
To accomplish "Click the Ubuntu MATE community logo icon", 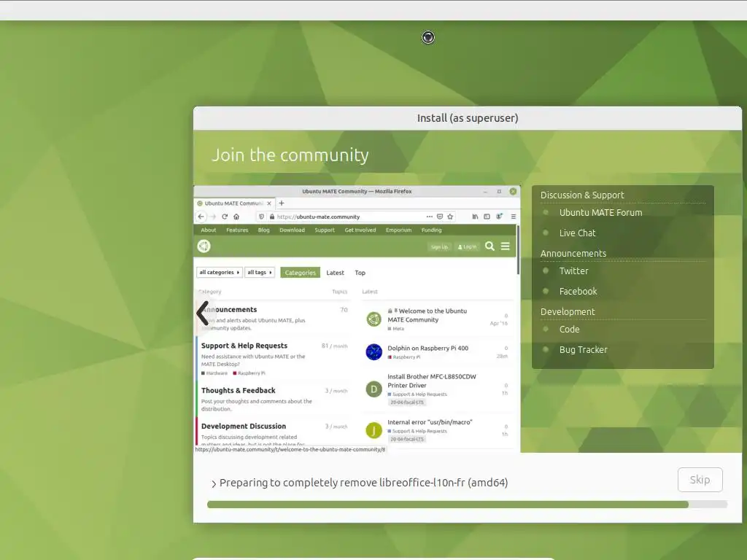I will [204, 246].
